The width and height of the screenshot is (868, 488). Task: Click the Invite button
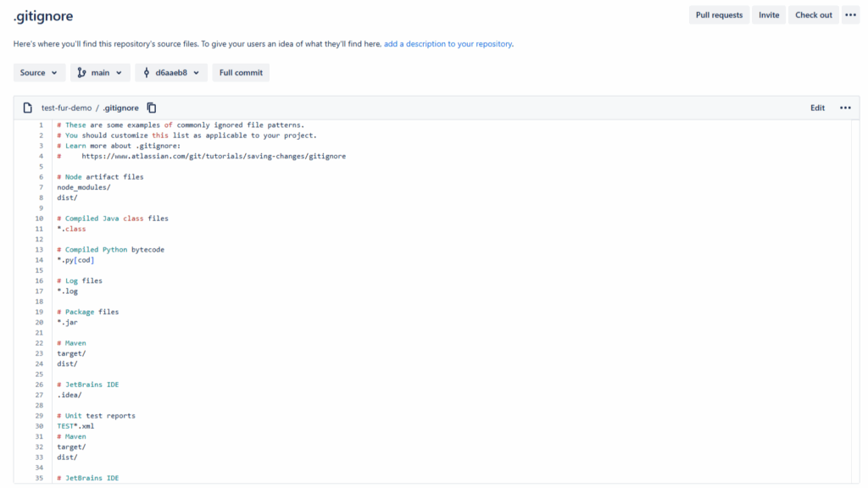769,15
